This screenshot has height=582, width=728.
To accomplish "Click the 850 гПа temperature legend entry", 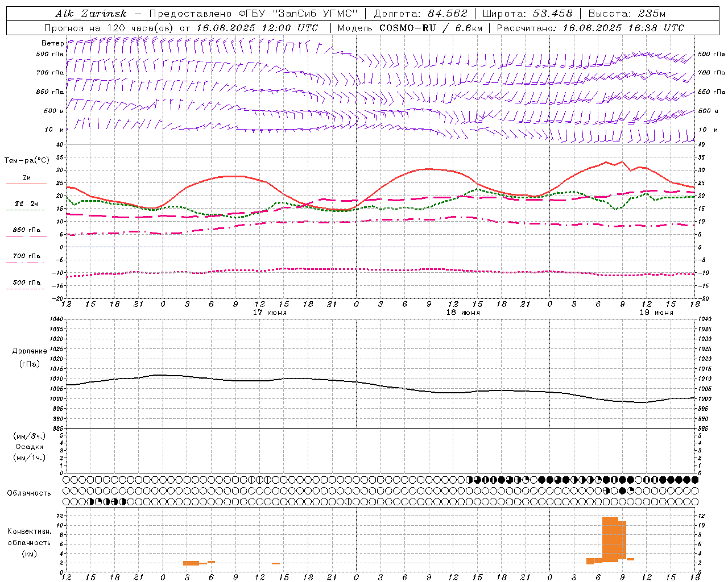I will [x=27, y=230].
